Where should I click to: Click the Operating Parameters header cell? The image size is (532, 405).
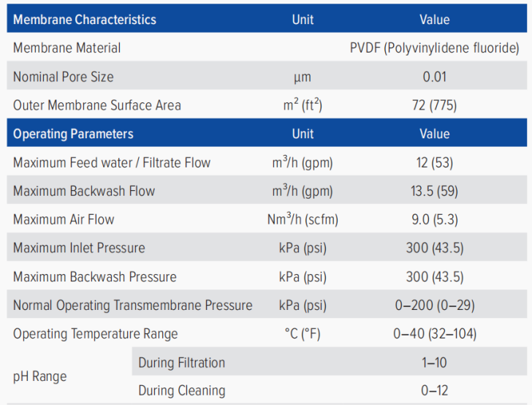tap(73, 134)
